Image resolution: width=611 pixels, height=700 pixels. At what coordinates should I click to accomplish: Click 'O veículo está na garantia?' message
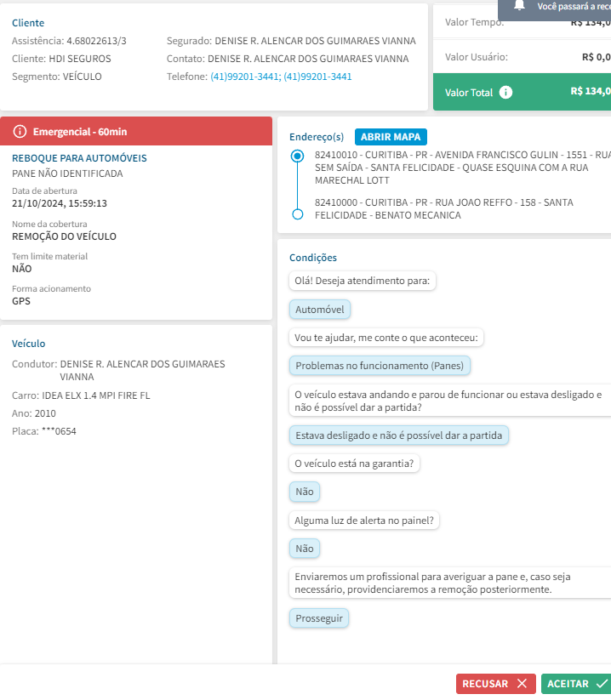click(354, 464)
